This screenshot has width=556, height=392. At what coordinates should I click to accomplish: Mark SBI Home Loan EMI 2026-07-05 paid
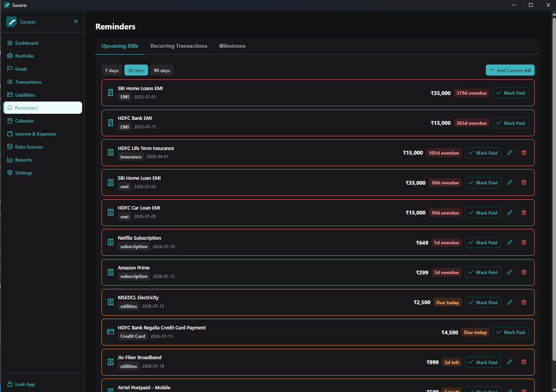(483, 182)
